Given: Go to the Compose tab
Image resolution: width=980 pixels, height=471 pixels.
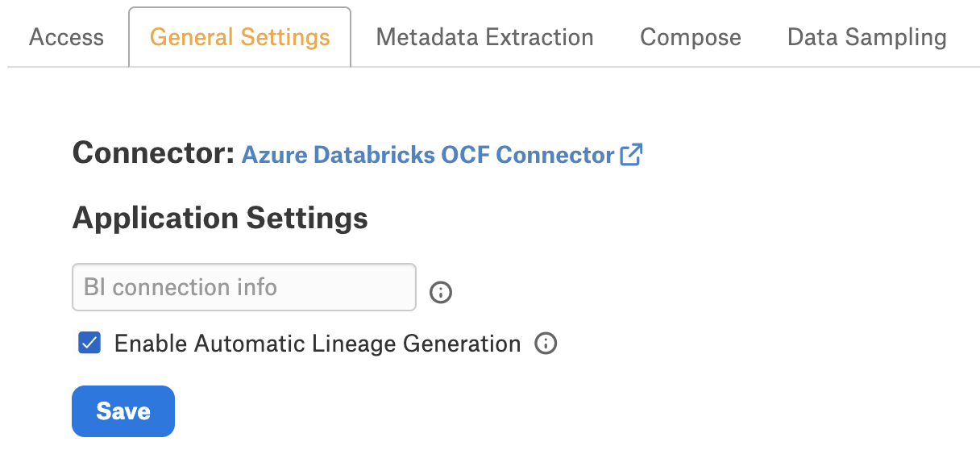Looking at the screenshot, I should click(691, 37).
